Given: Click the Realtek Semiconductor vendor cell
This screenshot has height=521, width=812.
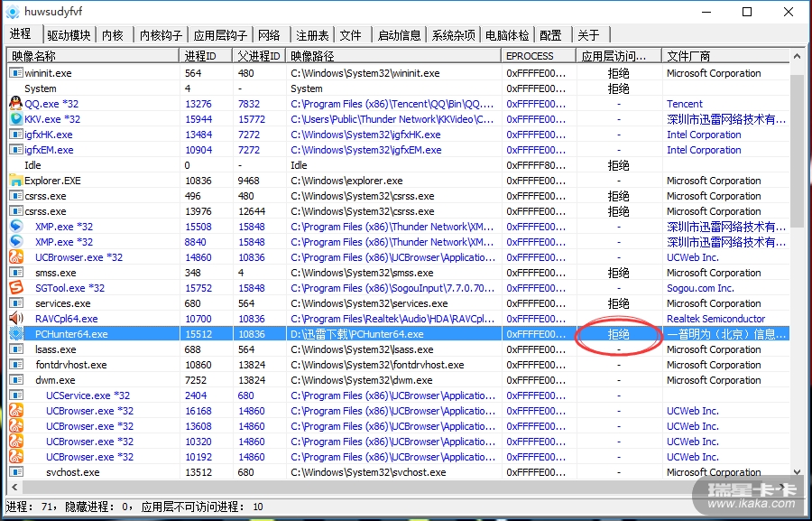Looking at the screenshot, I should (715, 319).
